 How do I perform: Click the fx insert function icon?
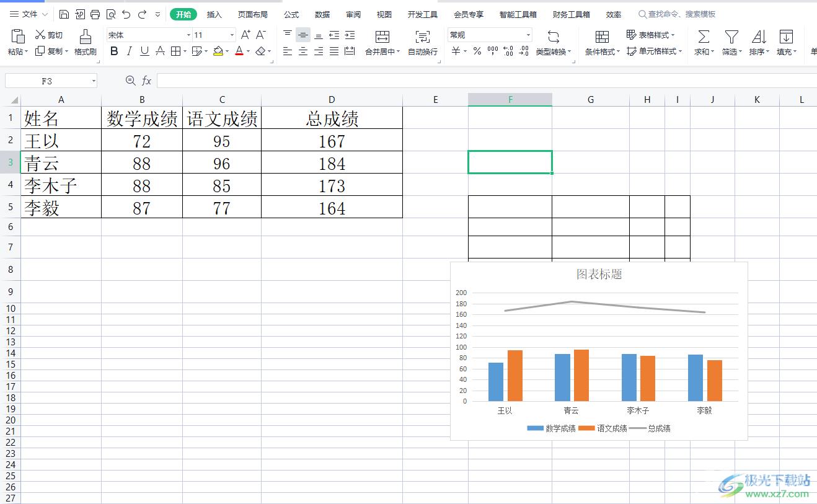pos(147,81)
